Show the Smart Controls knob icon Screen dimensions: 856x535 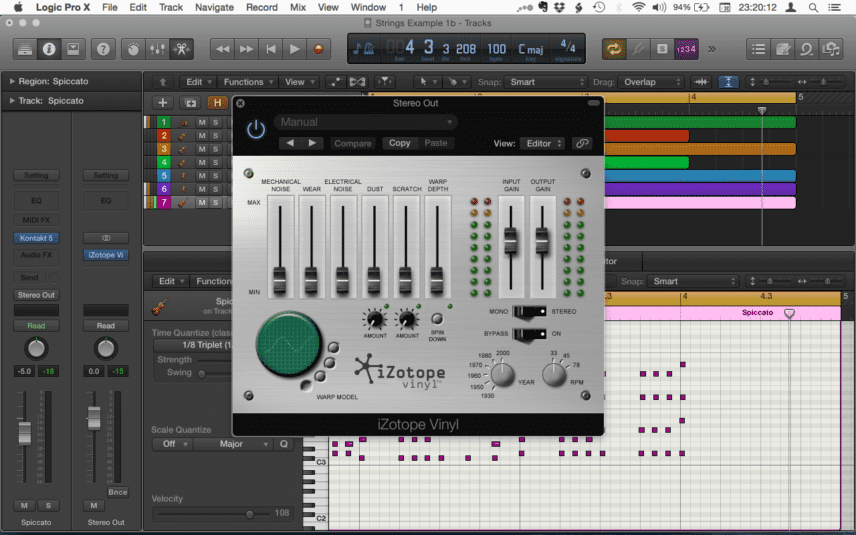pos(133,49)
